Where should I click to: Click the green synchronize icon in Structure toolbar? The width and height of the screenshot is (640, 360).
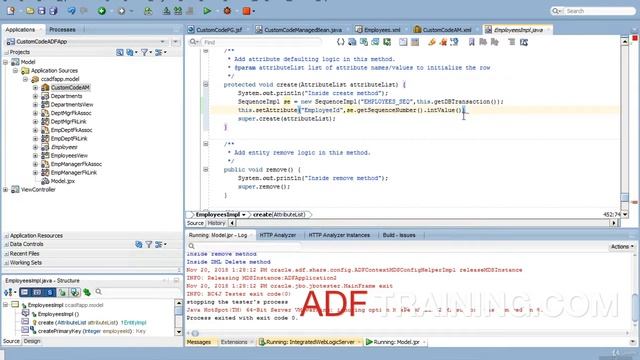pyautogui.click(x=87, y=292)
